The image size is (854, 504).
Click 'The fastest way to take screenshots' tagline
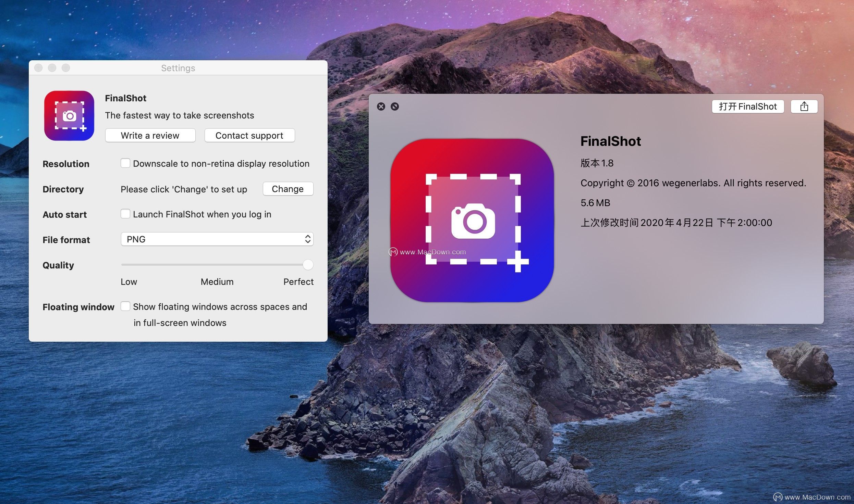coord(179,115)
